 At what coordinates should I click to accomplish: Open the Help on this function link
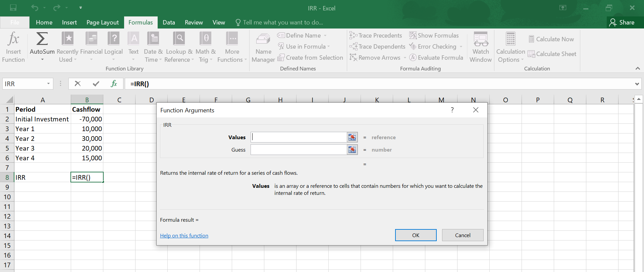184,235
